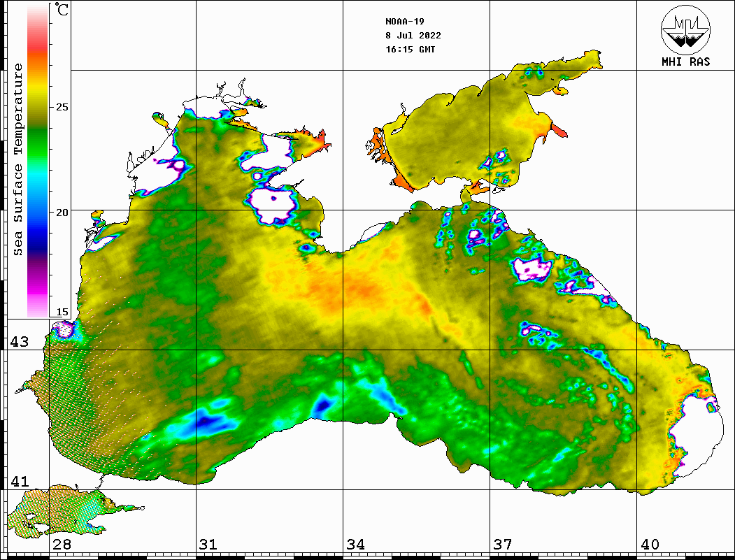
Task: Click the longitude label '40'
Action: click(x=649, y=545)
